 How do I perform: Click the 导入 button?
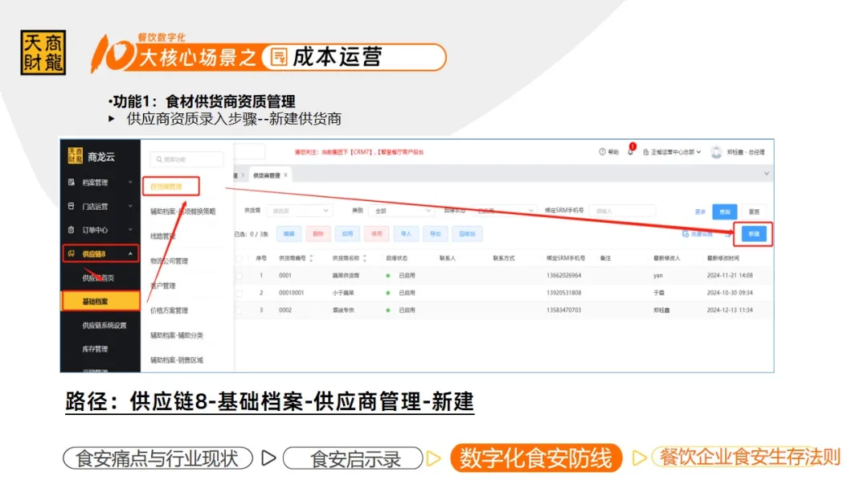[407, 234]
